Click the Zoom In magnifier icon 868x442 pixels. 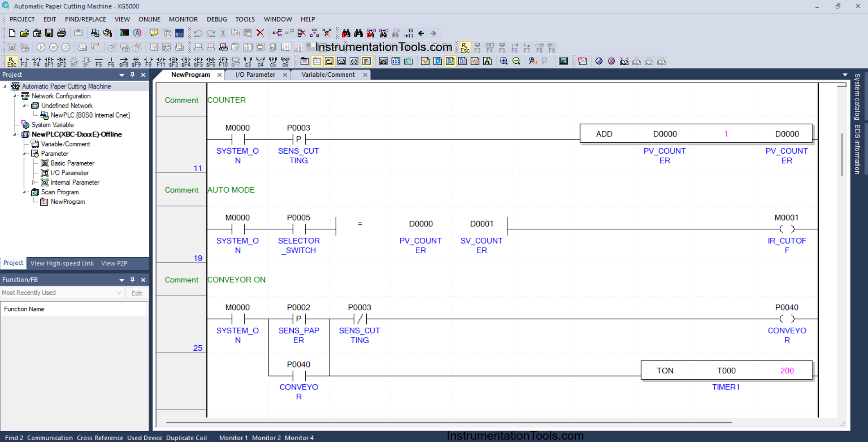pyautogui.click(x=504, y=61)
